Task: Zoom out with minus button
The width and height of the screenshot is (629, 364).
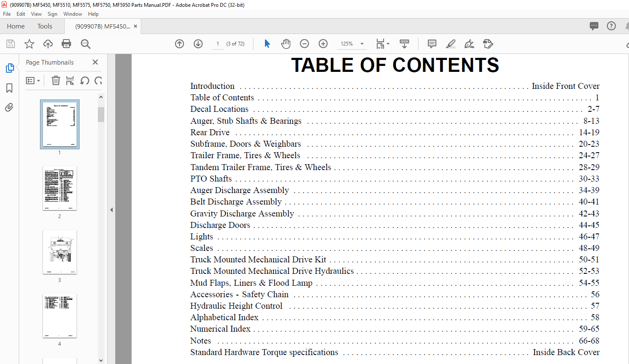Action: [x=305, y=44]
